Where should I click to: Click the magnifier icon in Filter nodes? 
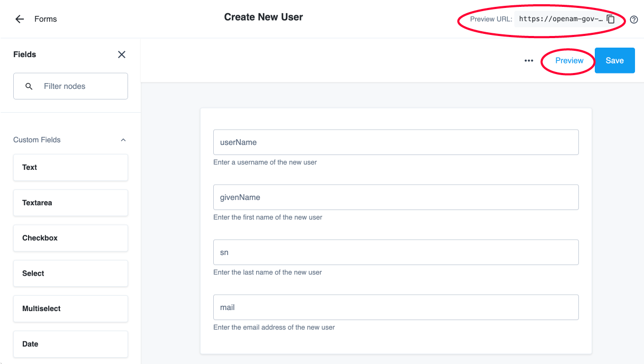[29, 86]
